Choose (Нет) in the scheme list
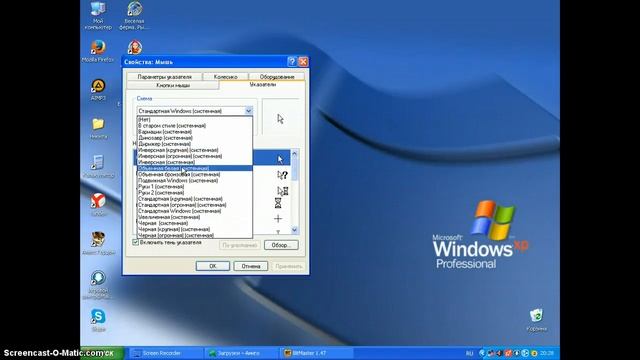This screenshot has width=640, height=360. point(195,120)
